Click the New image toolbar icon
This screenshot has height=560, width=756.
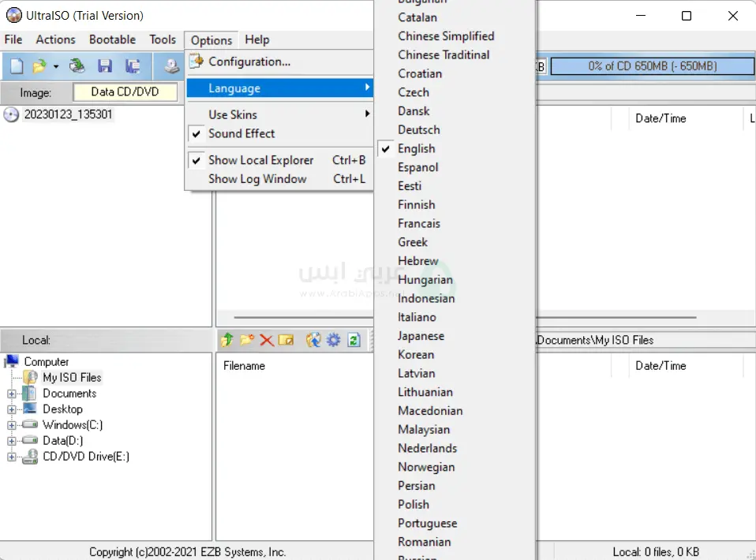click(17, 66)
